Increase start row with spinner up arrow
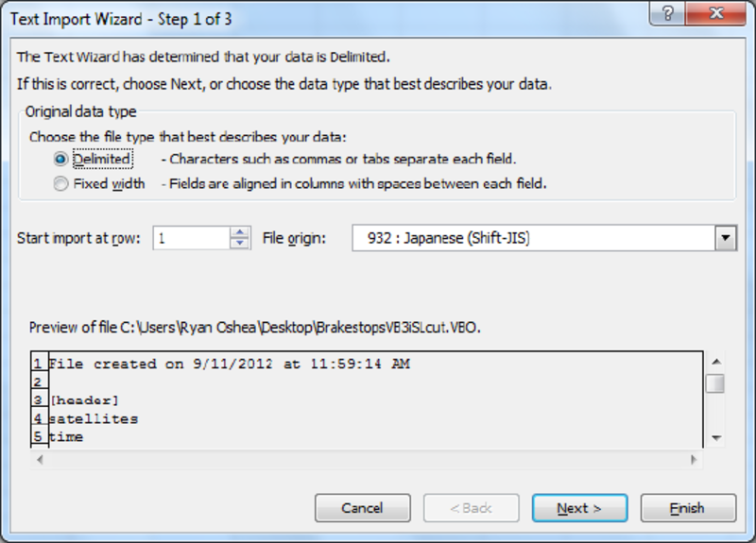Screen dimensions: 756x543 tap(240, 232)
